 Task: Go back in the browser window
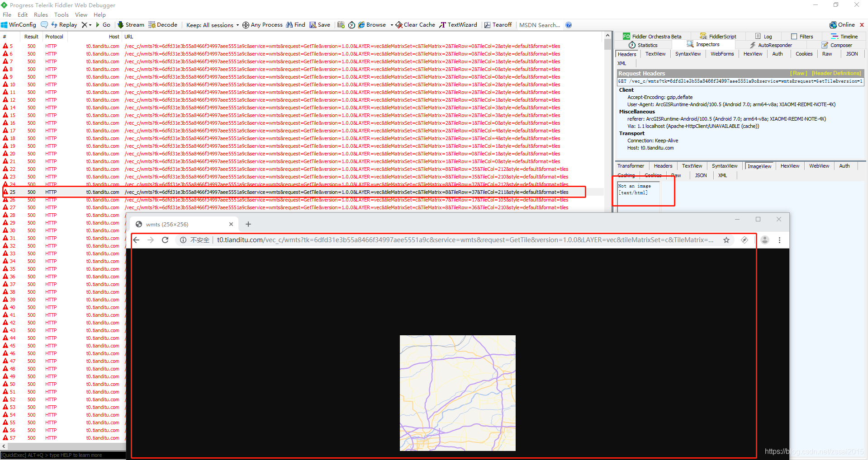[137, 240]
